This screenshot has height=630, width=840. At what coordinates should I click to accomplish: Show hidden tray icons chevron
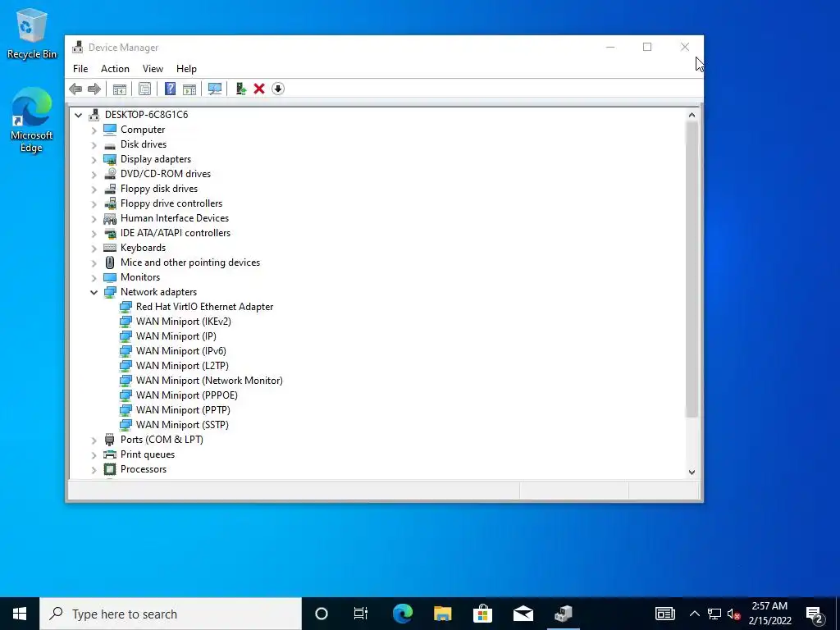click(x=694, y=614)
